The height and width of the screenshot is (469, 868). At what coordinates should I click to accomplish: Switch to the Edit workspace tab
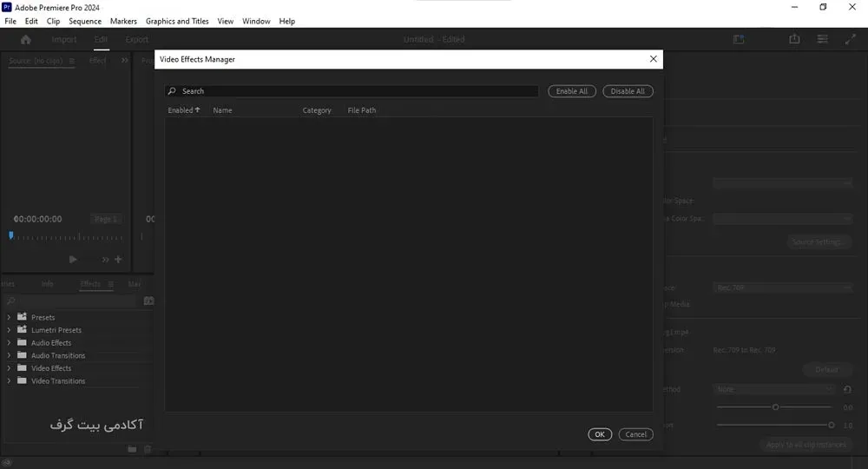[101, 39]
